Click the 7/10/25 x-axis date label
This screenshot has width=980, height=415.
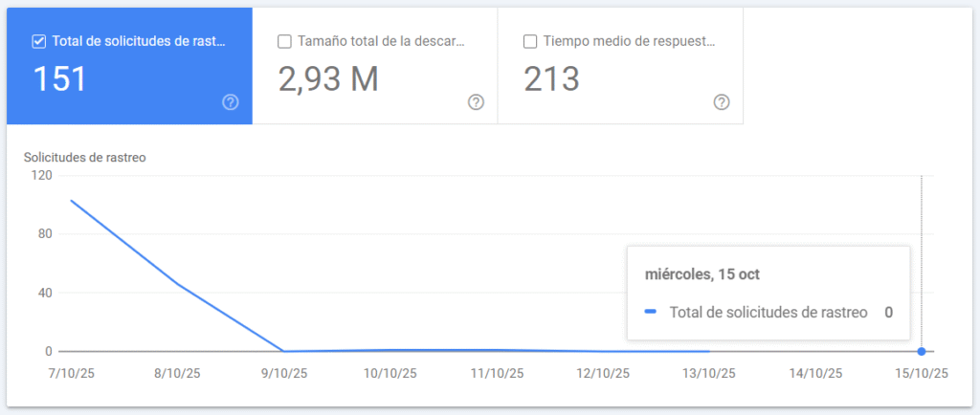tap(70, 374)
